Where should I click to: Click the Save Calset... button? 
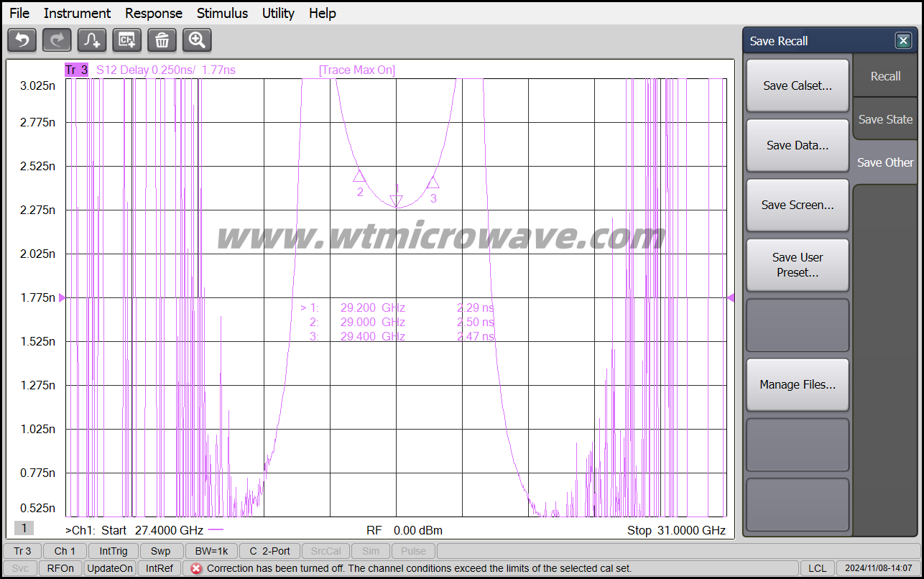click(798, 85)
